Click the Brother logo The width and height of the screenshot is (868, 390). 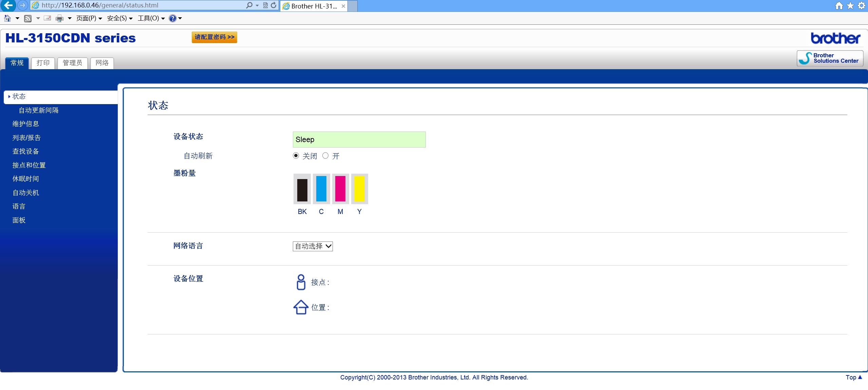[x=835, y=38]
